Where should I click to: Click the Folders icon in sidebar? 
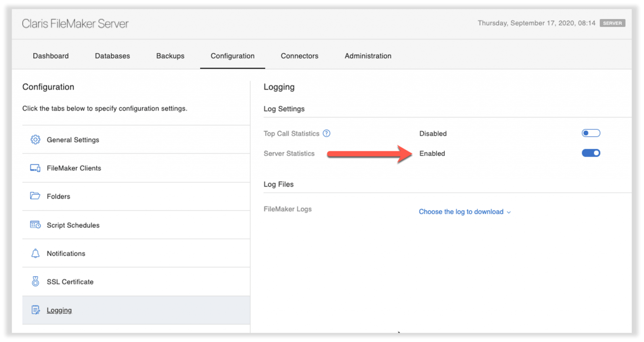click(x=35, y=196)
